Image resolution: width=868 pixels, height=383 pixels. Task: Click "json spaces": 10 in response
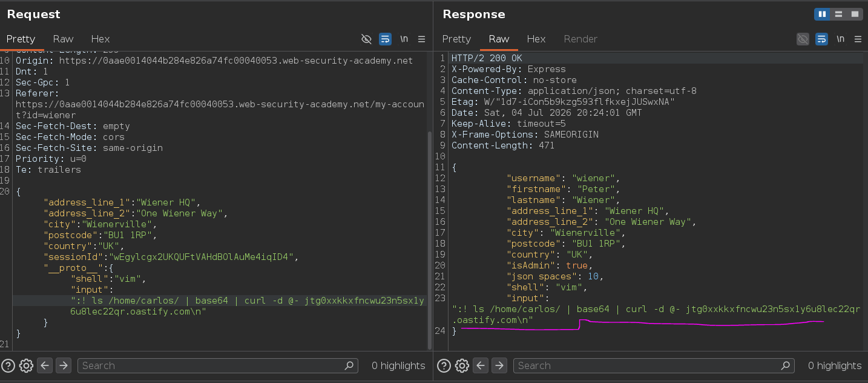pyautogui.click(x=555, y=276)
